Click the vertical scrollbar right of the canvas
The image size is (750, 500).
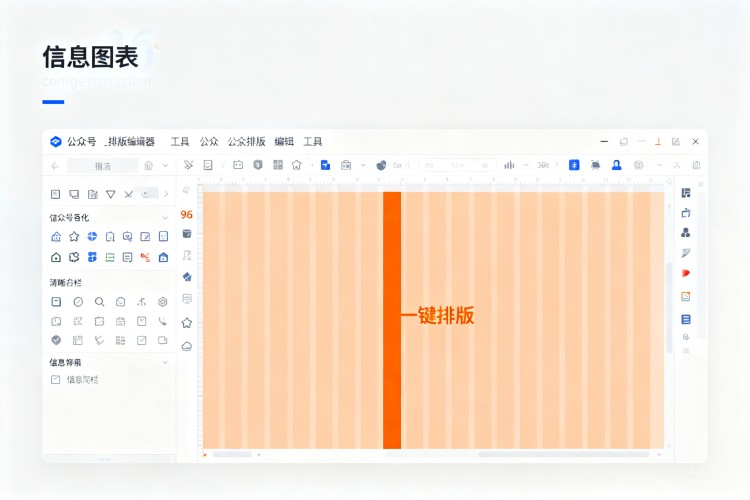669,308
